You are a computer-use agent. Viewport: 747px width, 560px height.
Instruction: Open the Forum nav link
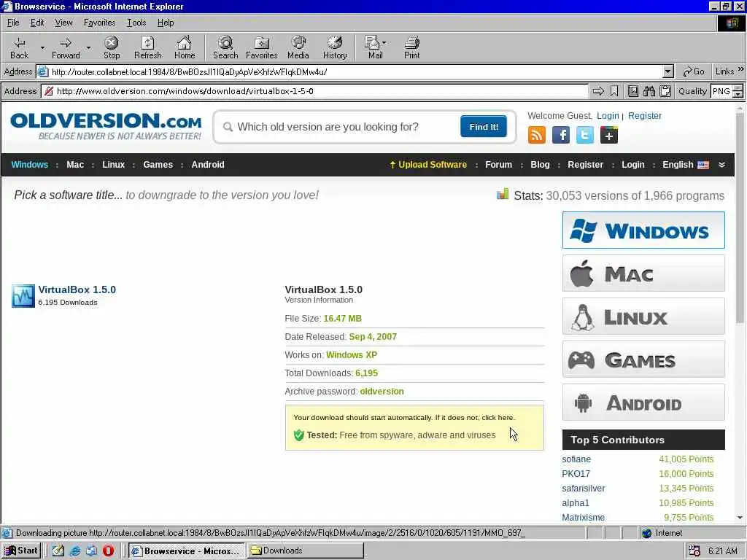pos(498,165)
